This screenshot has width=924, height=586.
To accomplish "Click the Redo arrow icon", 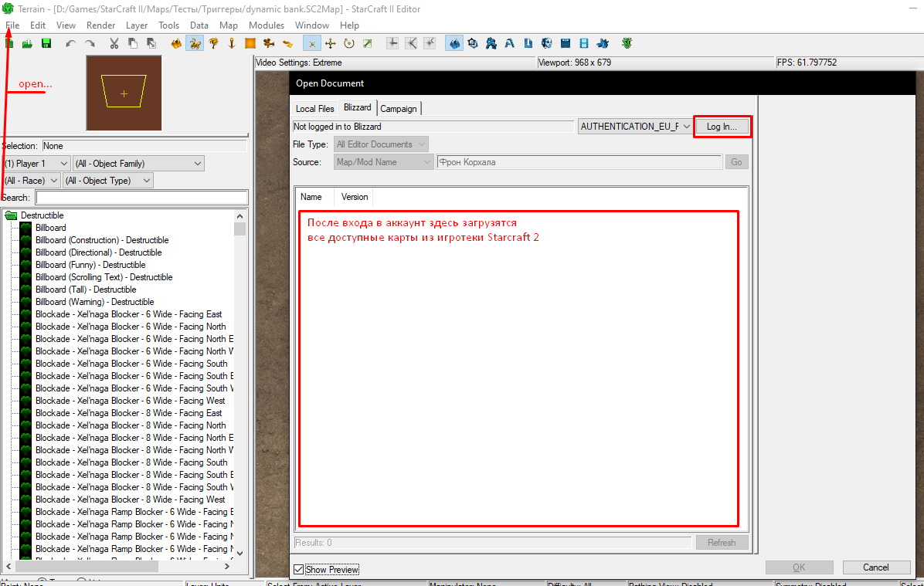I will [x=90, y=43].
